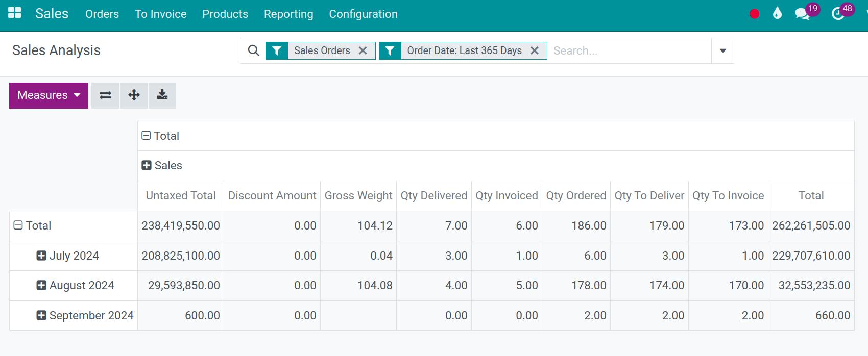Screen dimensions: 868x356
Task: Click the Sales Analysis page title
Action: [x=56, y=50]
